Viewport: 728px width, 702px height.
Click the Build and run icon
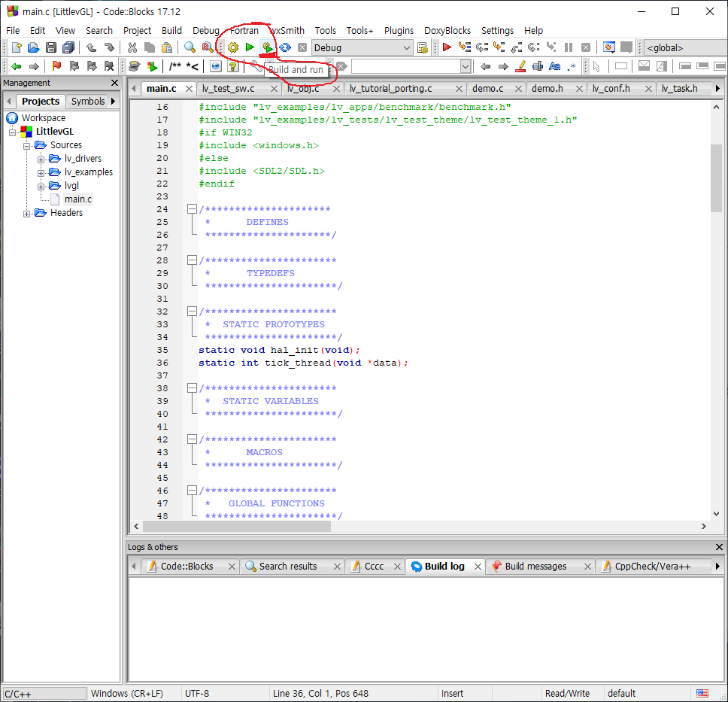coord(267,47)
